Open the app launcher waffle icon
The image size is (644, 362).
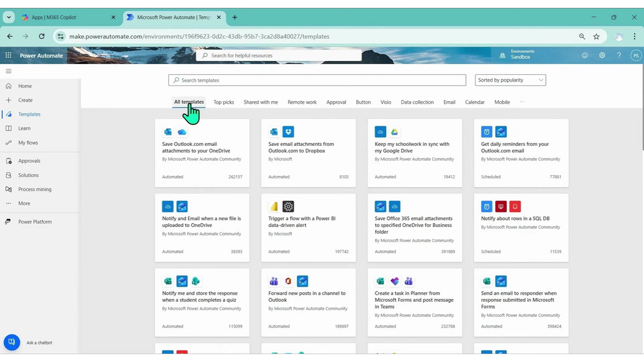[8, 55]
